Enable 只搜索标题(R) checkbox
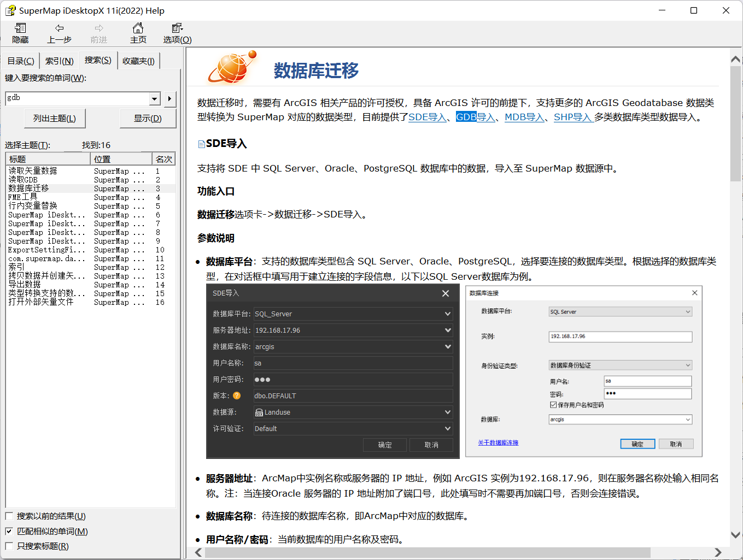The image size is (743, 560). pos(9,546)
